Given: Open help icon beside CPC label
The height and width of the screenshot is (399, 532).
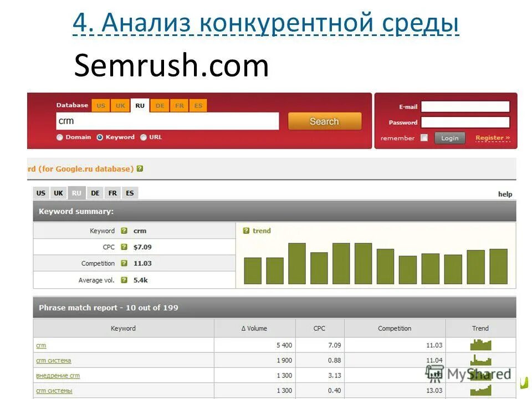Looking at the screenshot, I should point(124,247).
